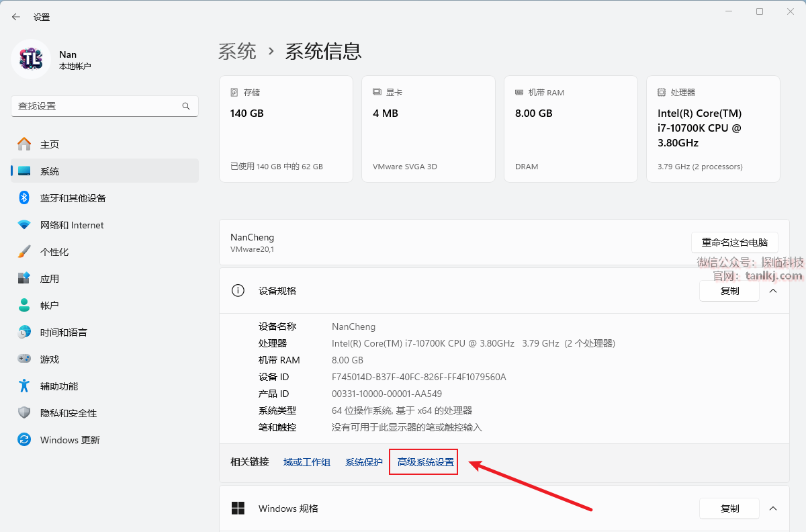Click the back arrow in the title bar
Viewport: 806px width, 532px height.
click(x=16, y=17)
